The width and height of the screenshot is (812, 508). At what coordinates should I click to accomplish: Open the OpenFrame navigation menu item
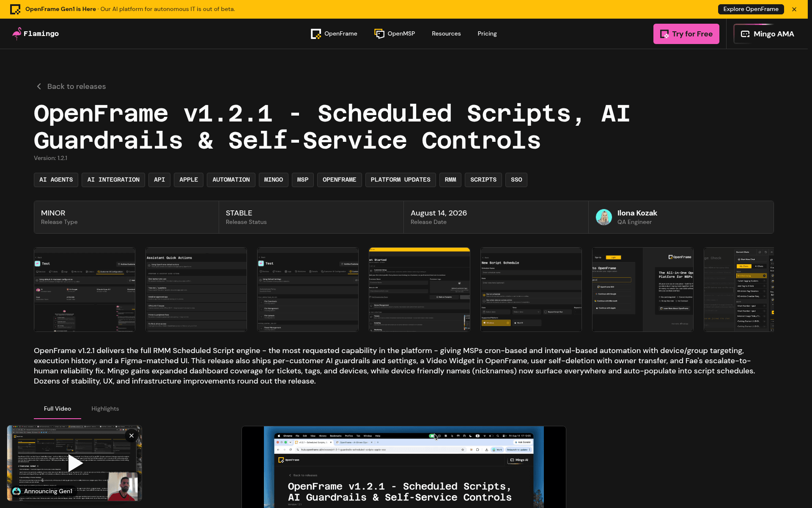pos(334,34)
